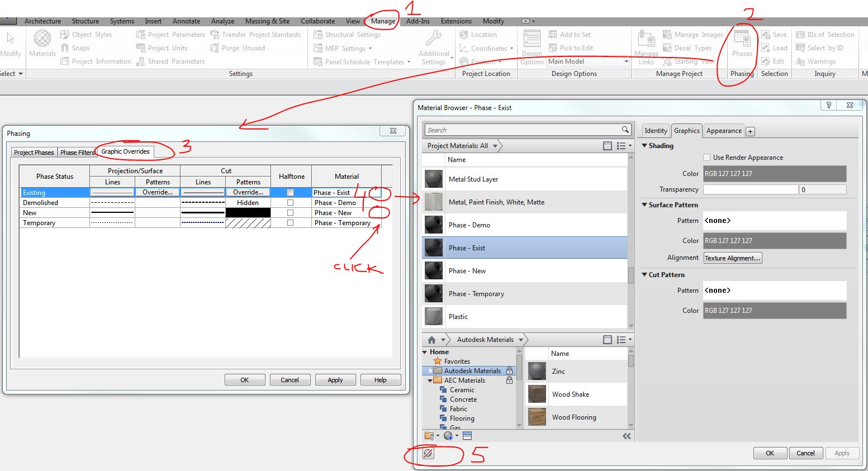The image size is (868, 471).
Task: Expand the MEP Settings dropdown
Action: (370, 49)
